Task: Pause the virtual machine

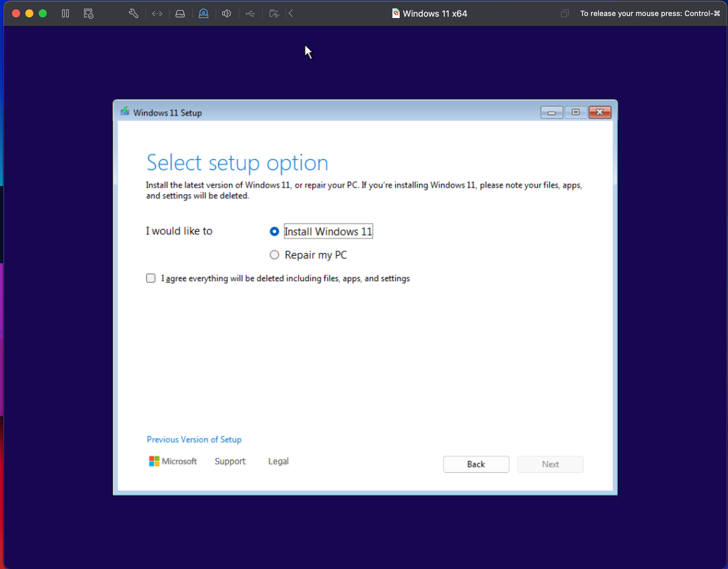Action: (65, 13)
